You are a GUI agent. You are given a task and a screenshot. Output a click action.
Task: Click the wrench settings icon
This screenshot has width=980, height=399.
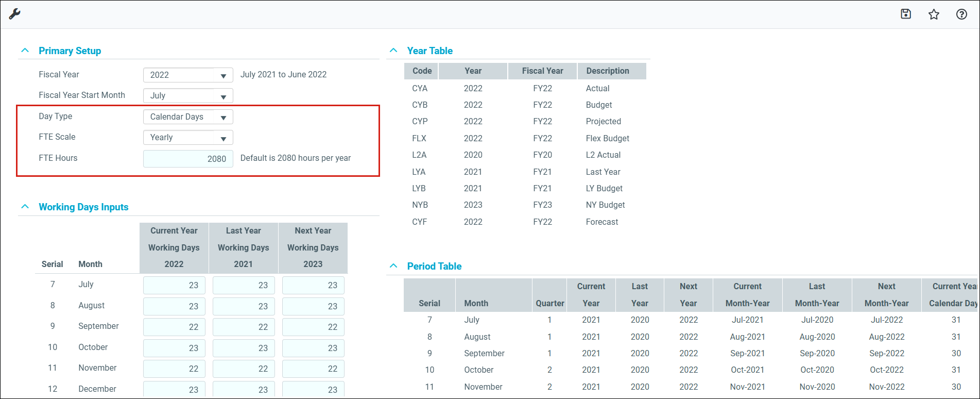[x=14, y=14]
